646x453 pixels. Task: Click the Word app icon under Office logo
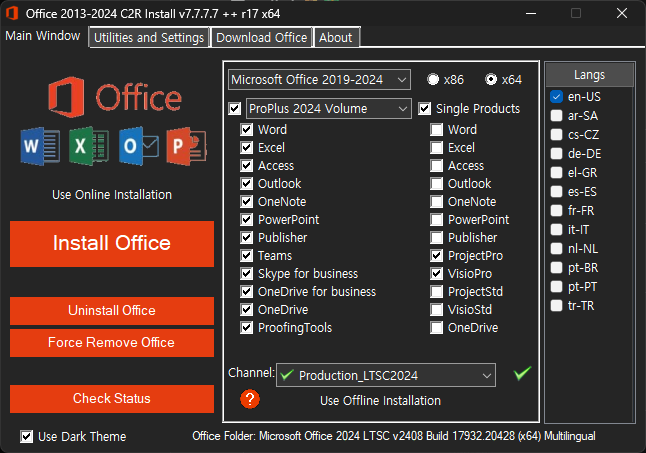pos(40,146)
